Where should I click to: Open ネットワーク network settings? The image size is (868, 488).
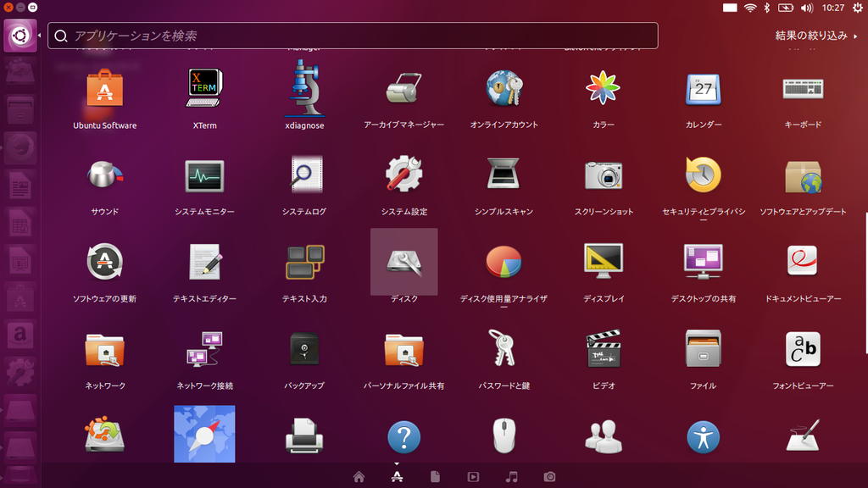point(104,350)
